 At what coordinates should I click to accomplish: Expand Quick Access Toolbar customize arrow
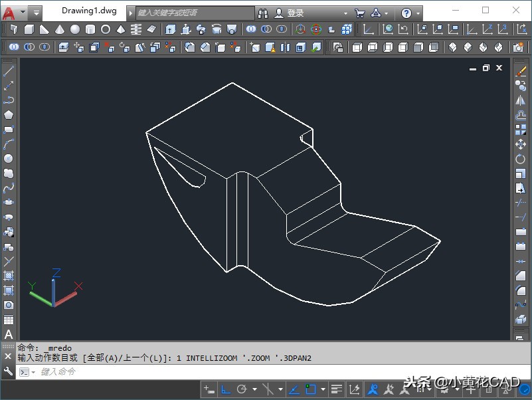coord(36,13)
